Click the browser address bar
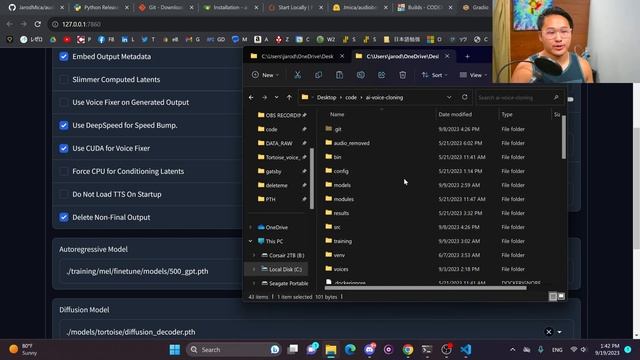The width and height of the screenshot is (640, 360). click(269, 24)
